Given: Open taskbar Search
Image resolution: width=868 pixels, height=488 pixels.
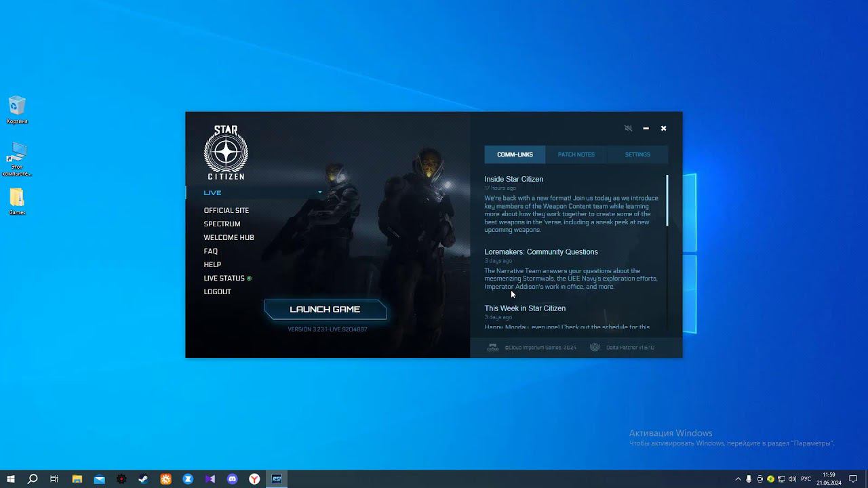Looking at the screenshot, I should [x=33, y=479].
